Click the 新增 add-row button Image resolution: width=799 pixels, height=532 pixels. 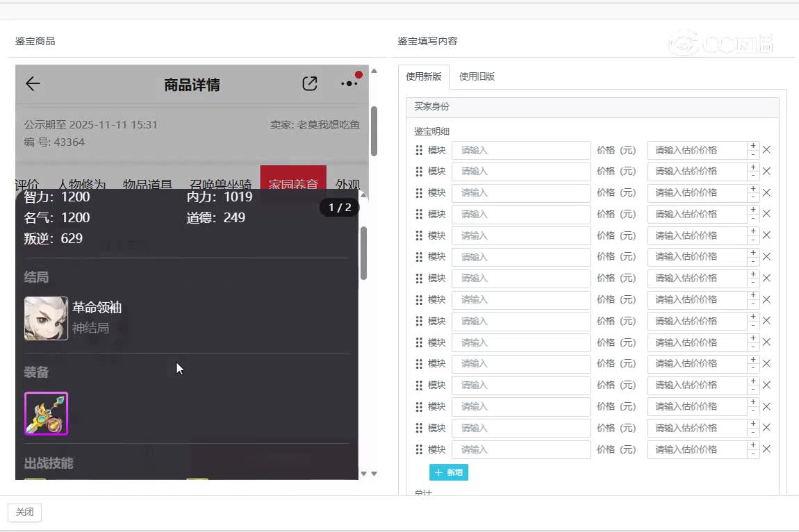coord(448,472)
